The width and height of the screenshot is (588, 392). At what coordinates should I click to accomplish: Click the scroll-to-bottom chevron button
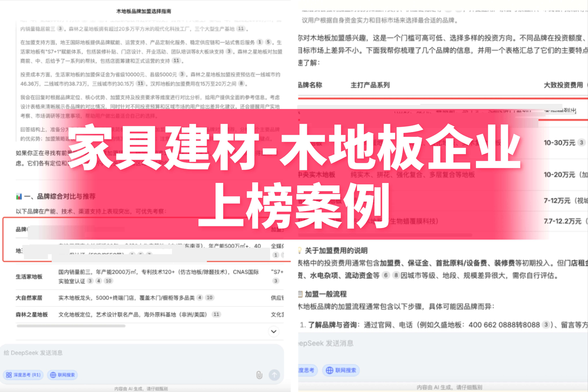click(274, 331)
